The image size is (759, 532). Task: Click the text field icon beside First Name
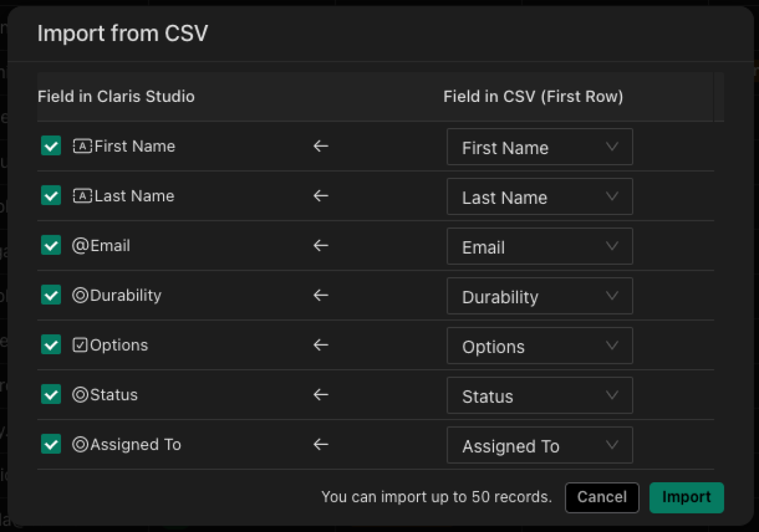(x=82, y=146)
